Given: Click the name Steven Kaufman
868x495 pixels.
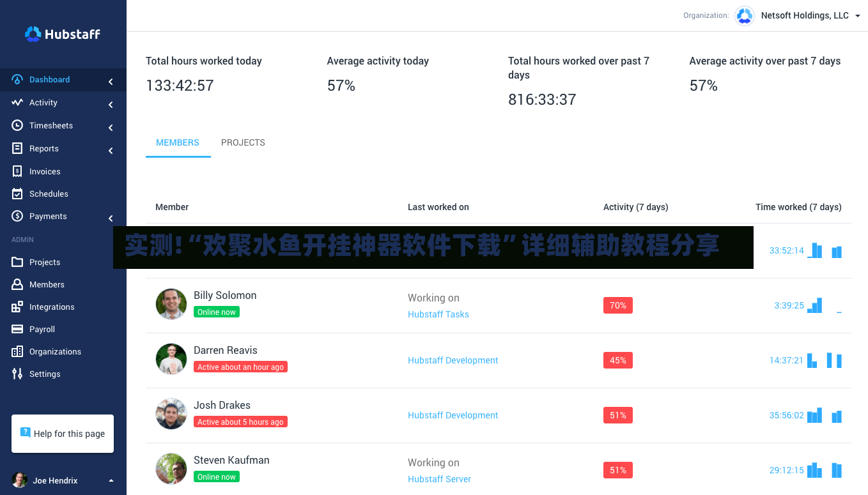Looking at the screenshot, I should pyautogui.click(x=231, y=460).
